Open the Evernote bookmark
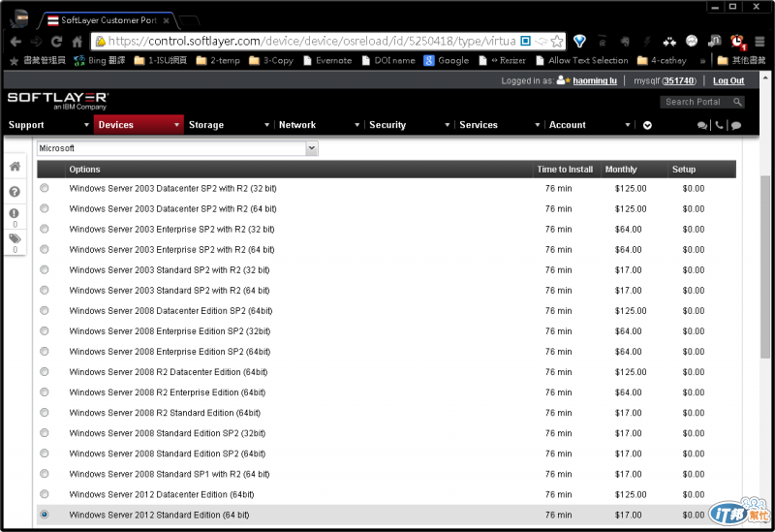The image size is (775, 532). 327,60
